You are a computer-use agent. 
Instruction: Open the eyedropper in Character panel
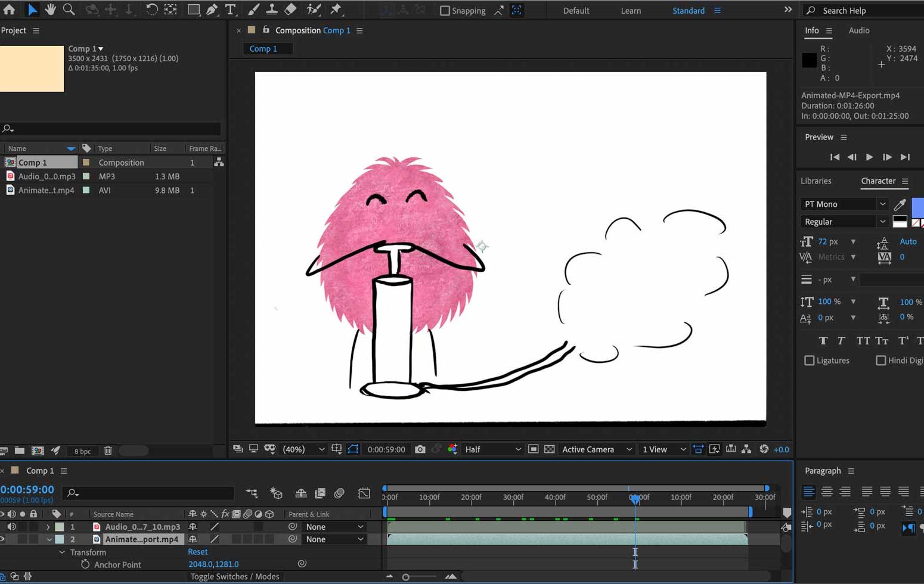pyautogui.click(x=900, y=204)
